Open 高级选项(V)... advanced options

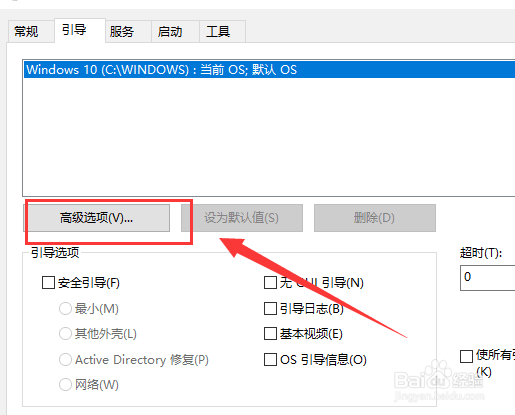(96, 218)
